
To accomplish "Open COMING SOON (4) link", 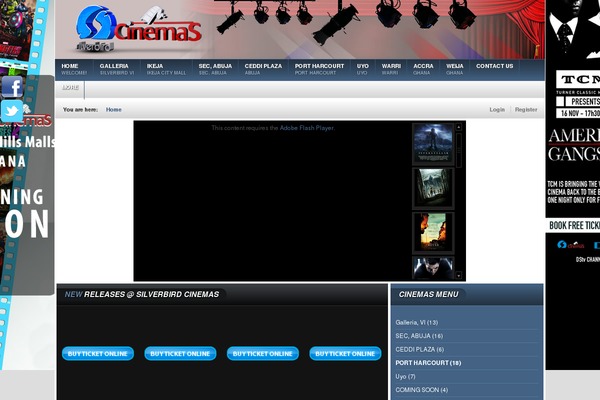I will point(422,390).
